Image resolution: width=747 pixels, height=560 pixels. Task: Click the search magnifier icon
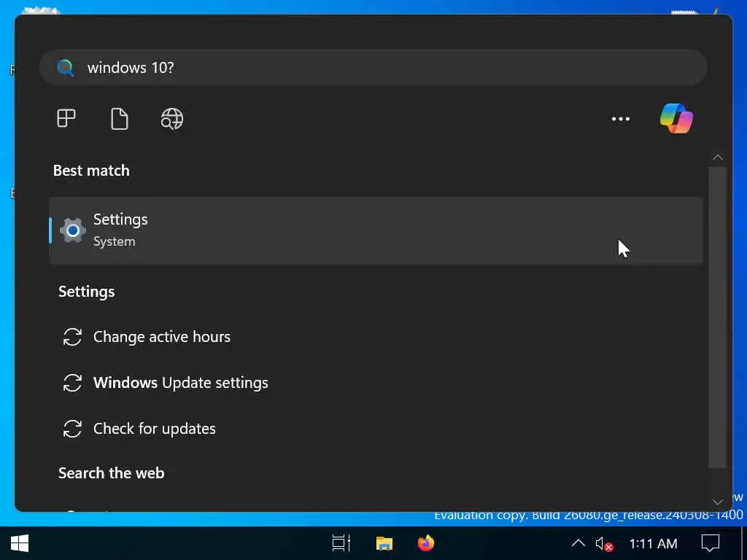click(x=66, y=68)
